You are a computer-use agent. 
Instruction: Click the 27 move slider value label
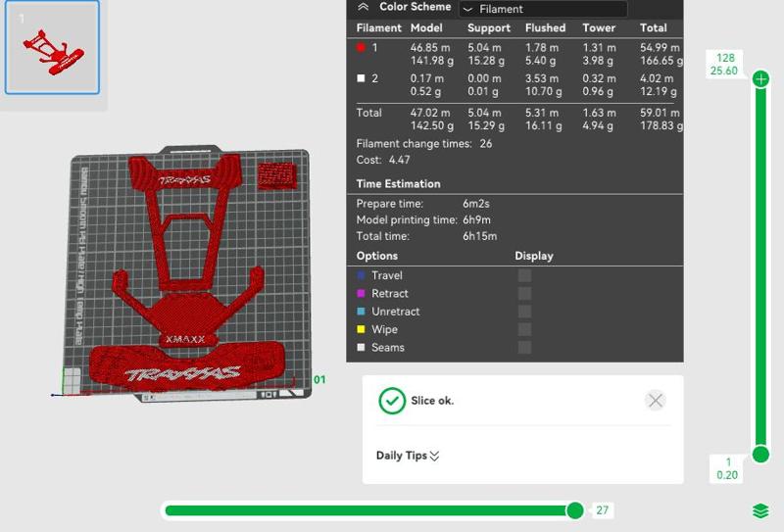[x=602, y=510]
